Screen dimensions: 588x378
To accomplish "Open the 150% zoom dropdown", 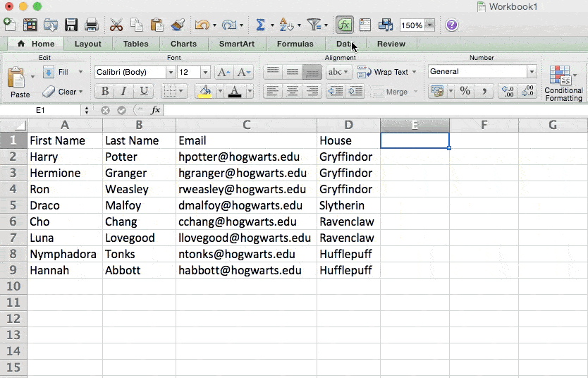I will point(429,25).
